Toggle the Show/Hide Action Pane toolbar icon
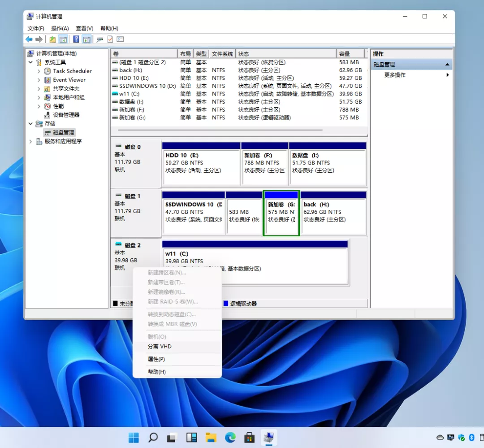The height and width of the screenshot is (448, 484). tap(86, 39)
